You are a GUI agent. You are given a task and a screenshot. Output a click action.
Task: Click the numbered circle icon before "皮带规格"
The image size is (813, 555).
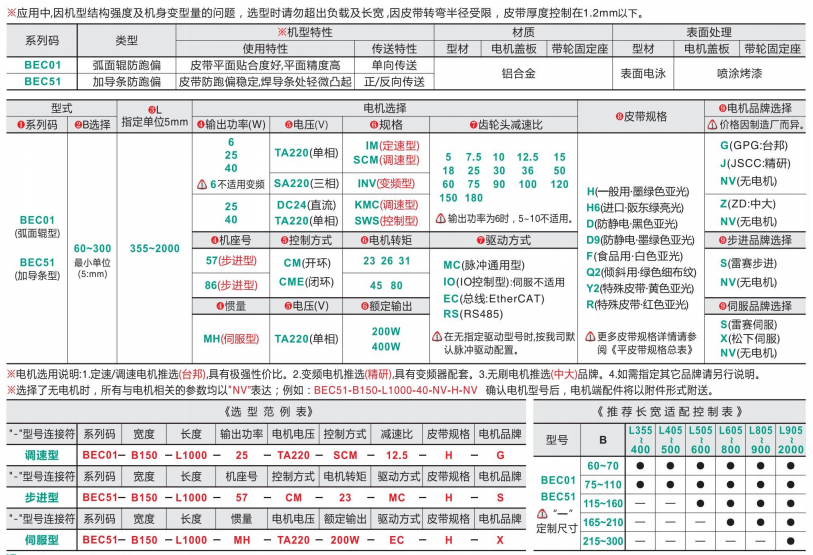point(618,116)
